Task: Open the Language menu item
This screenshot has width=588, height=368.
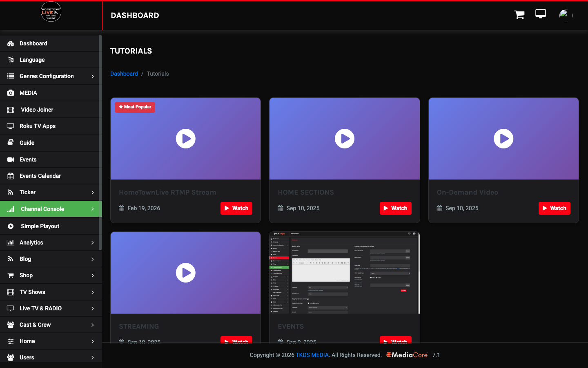Action: [x=49, y=60]
